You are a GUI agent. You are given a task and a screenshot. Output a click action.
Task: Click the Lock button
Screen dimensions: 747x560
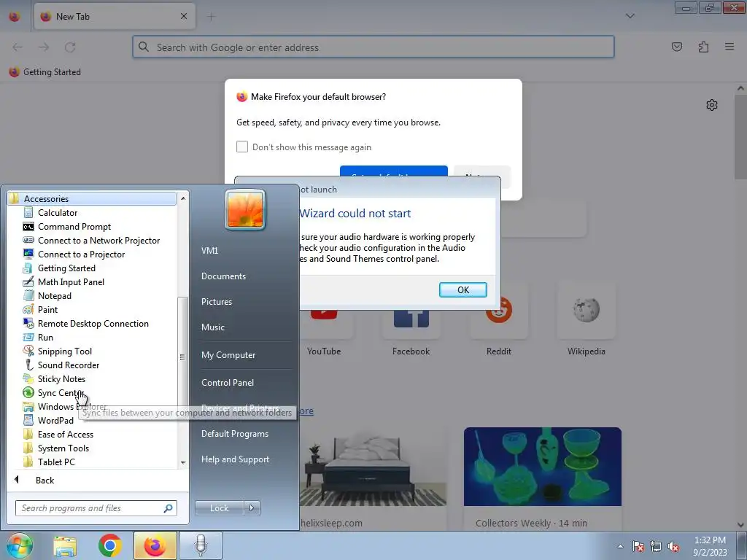tap(219, 508)
